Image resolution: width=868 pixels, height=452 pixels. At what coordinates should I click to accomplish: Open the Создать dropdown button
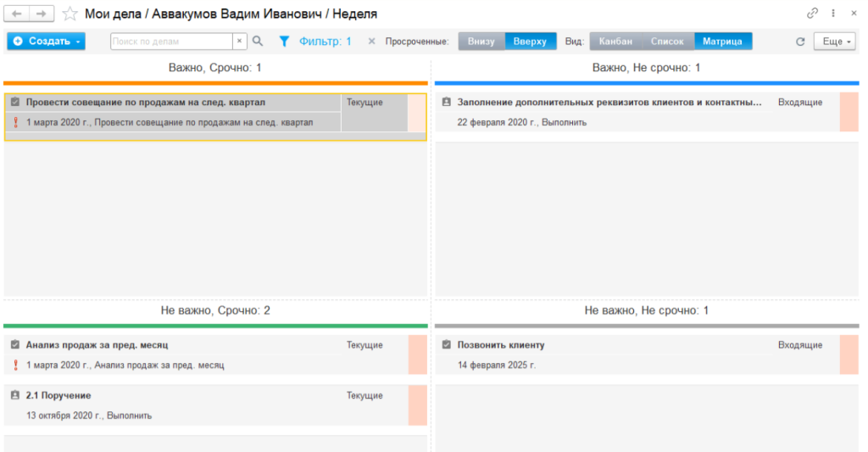tap(47, 41)
